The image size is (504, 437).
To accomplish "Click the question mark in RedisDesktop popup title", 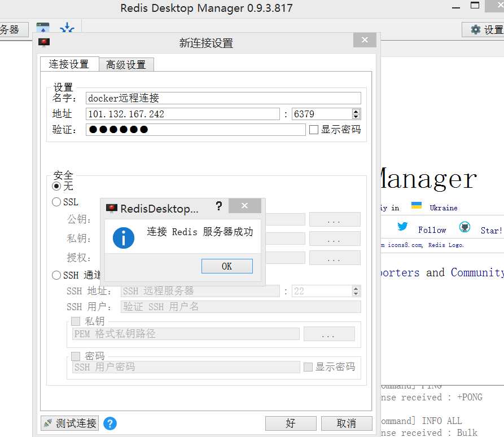I will click(218, 206).
